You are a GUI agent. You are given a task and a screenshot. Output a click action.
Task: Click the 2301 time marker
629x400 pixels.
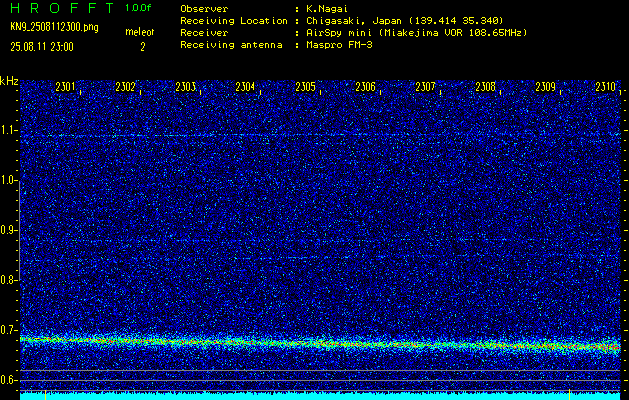coord(65,87)
